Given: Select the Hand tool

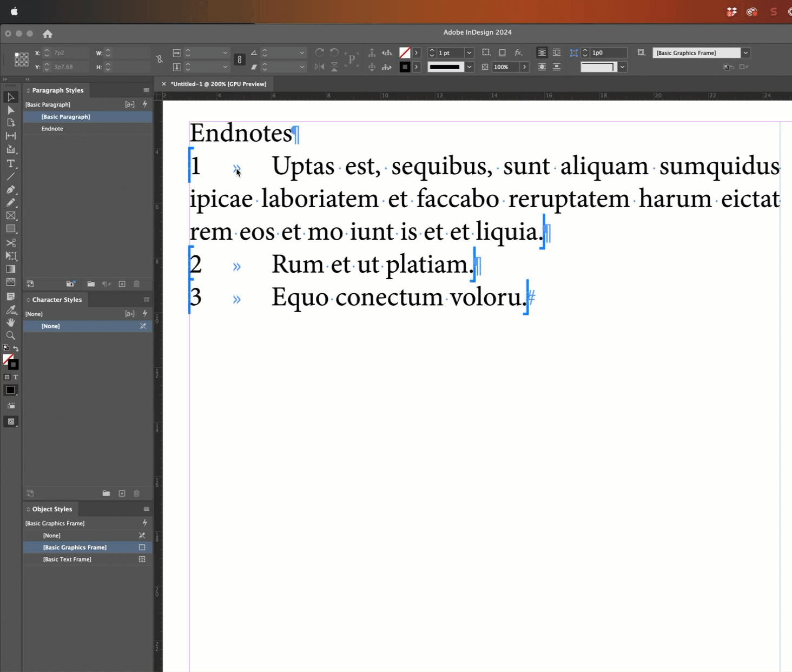Looking at the screenshot, I should point(11,322).
